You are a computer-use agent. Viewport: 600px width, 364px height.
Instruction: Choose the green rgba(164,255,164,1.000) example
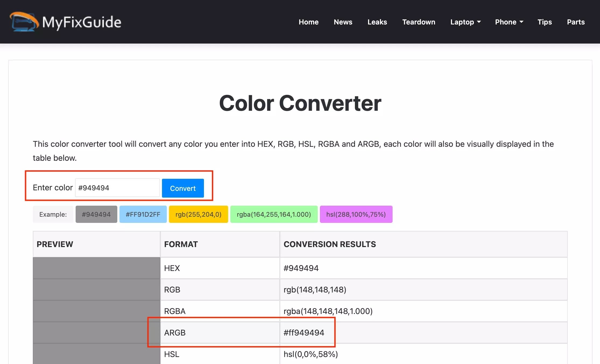coord(274,214)
